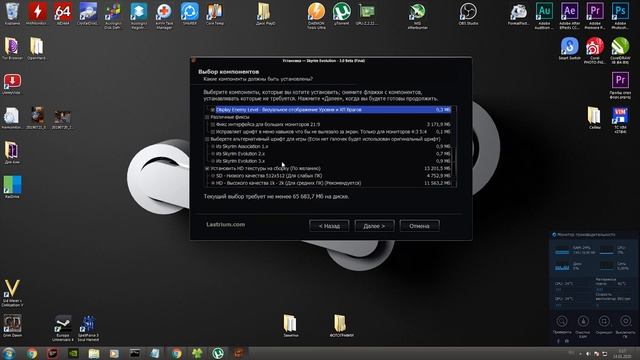Enable the 21:9 monitor interface fix checkbox
This screenshot has width=640, height=360.
coord(213,124)
